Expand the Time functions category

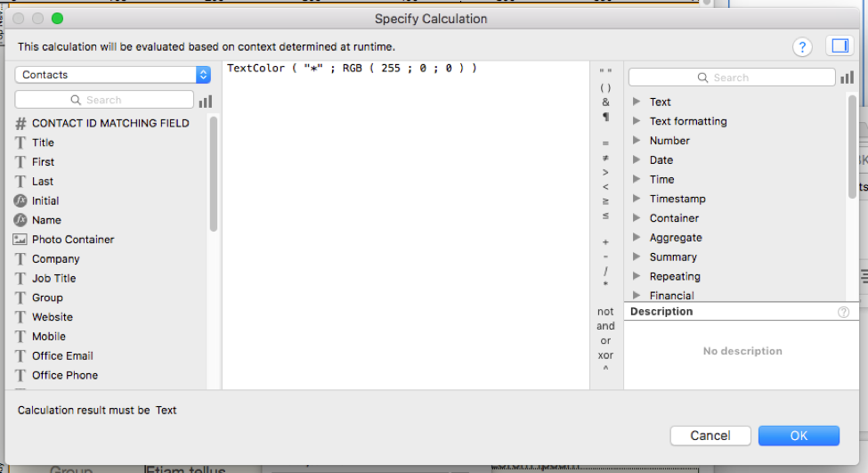(637, 179)
